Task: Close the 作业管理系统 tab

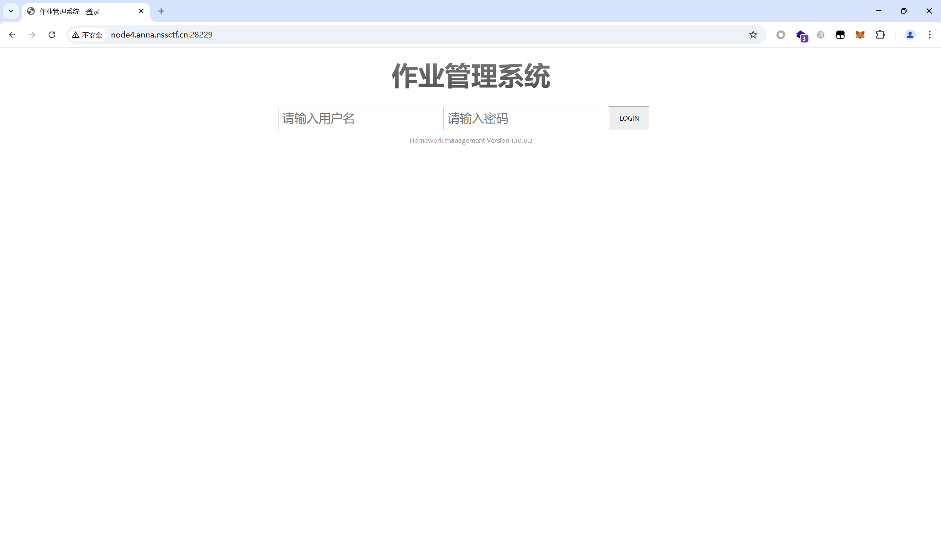Action: (141, 11)
